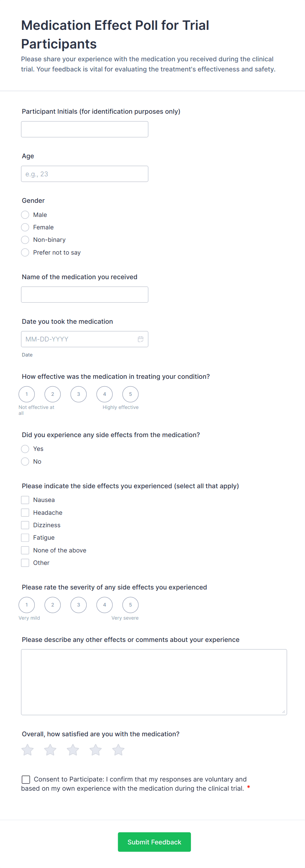Give five stars for overall satisfaction
305x868 pixels.
point(118,750)
